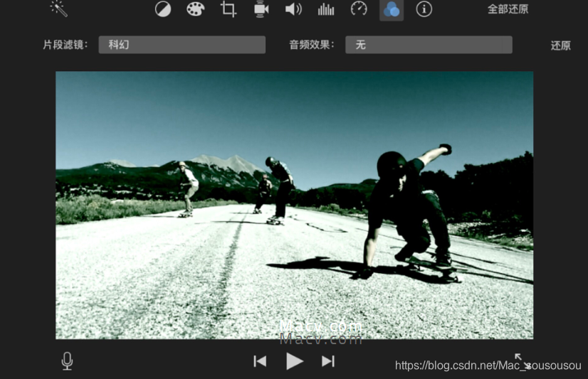Click the 还原 reset button
This screenshot has height=379, width=588.
[561, 46]
